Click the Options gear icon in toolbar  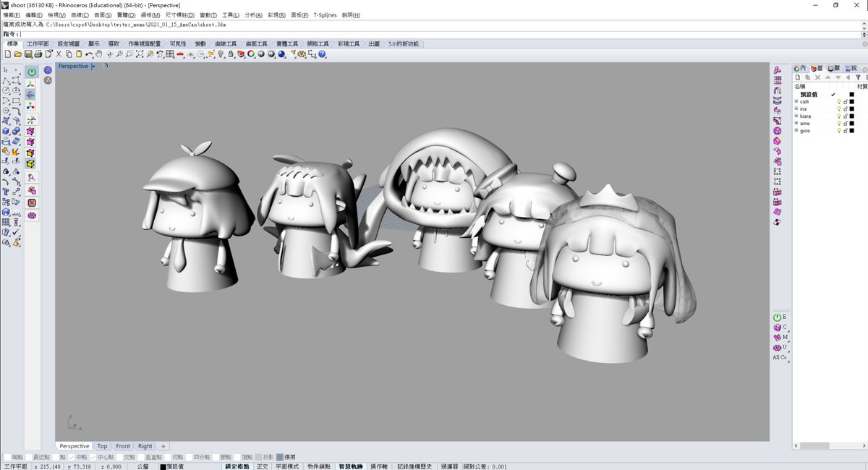(301, 54)
